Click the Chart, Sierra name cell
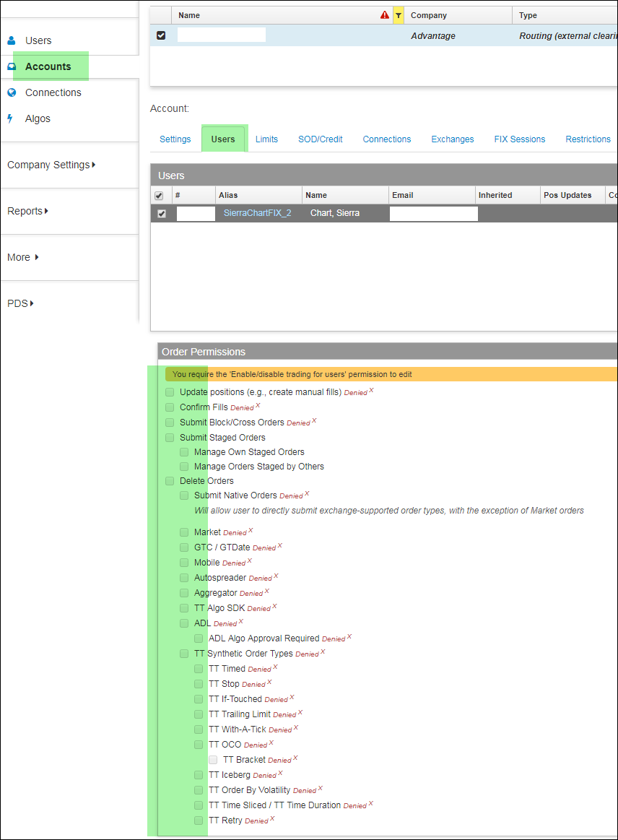The width and height of the screenshot is (618, 840). click(335, 213)
